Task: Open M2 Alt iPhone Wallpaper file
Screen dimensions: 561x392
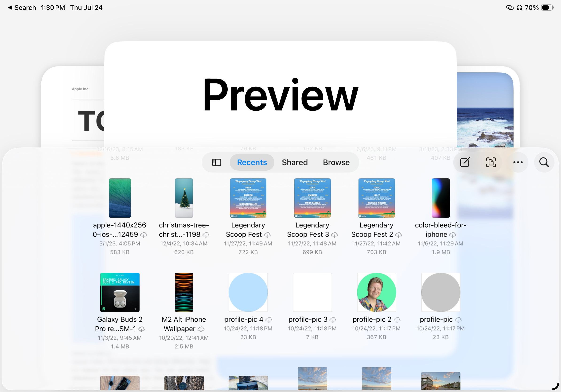Action: (184, 292)
